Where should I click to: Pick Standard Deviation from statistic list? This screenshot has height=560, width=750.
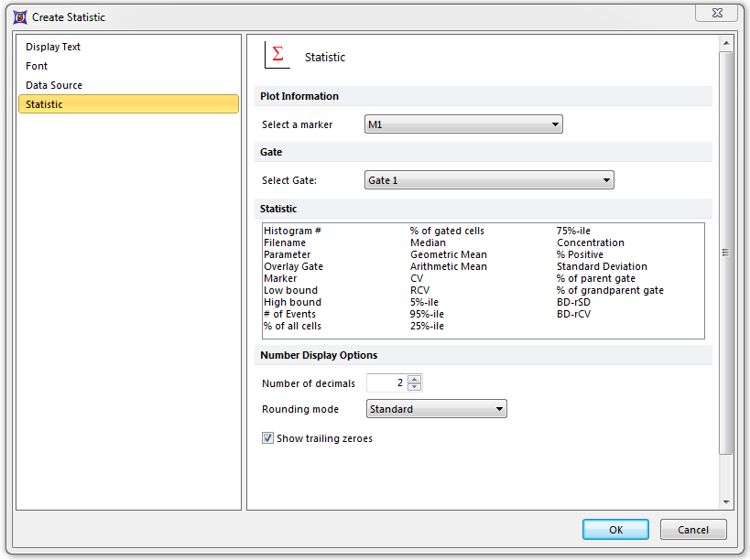click(602, 266)
